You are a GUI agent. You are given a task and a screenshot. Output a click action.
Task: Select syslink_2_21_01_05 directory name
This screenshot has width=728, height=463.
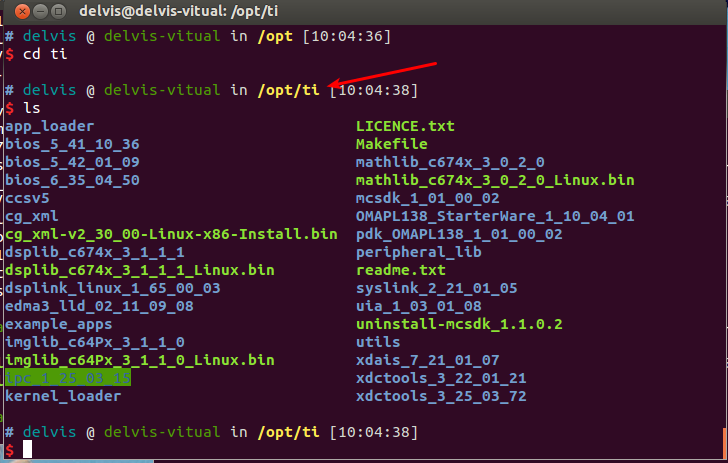[x=436, y=288]
